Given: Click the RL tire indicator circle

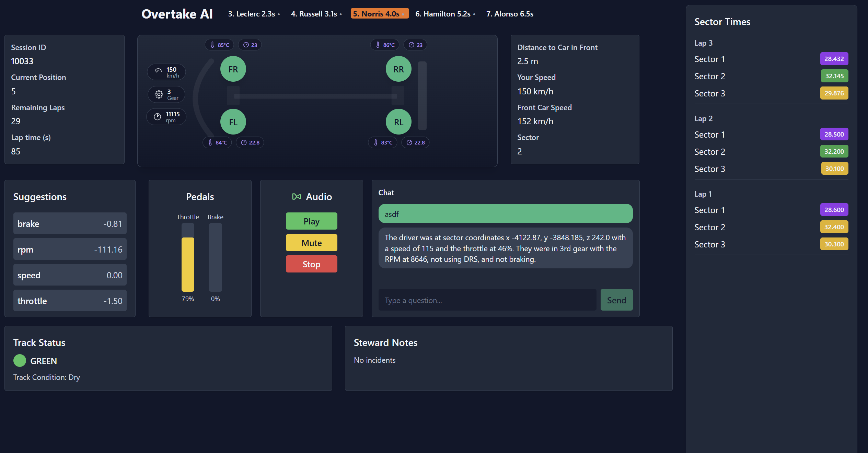Looking at the screenshot, I should pos(398,122).
